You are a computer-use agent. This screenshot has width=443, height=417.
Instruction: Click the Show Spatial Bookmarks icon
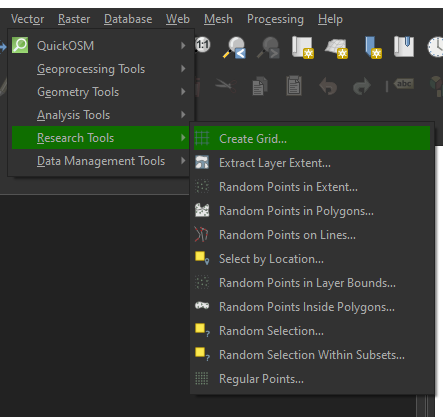[404, 47]
